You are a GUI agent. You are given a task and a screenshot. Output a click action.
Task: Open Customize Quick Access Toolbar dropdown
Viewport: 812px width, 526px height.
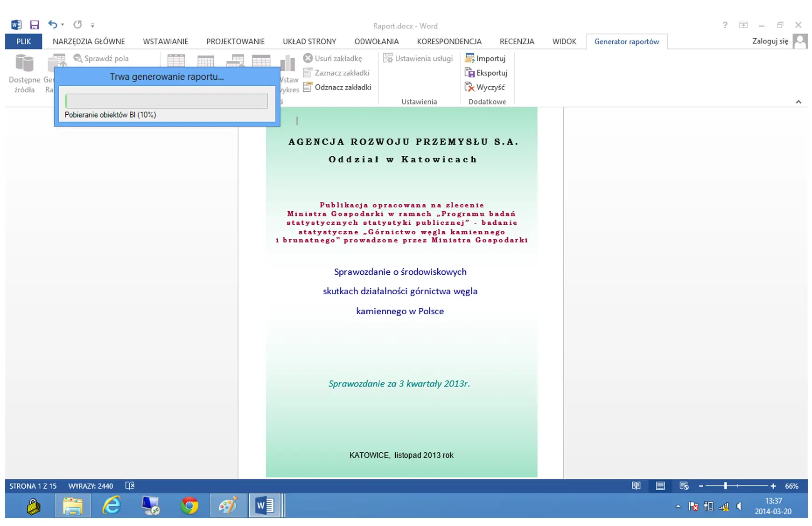(x=92, y=25)
